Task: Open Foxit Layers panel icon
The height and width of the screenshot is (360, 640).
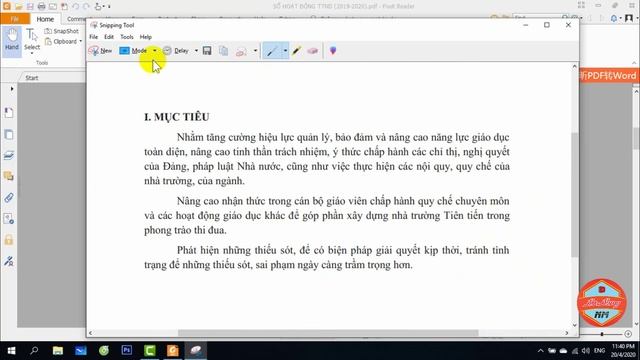Action: click(x=9, y=155)
